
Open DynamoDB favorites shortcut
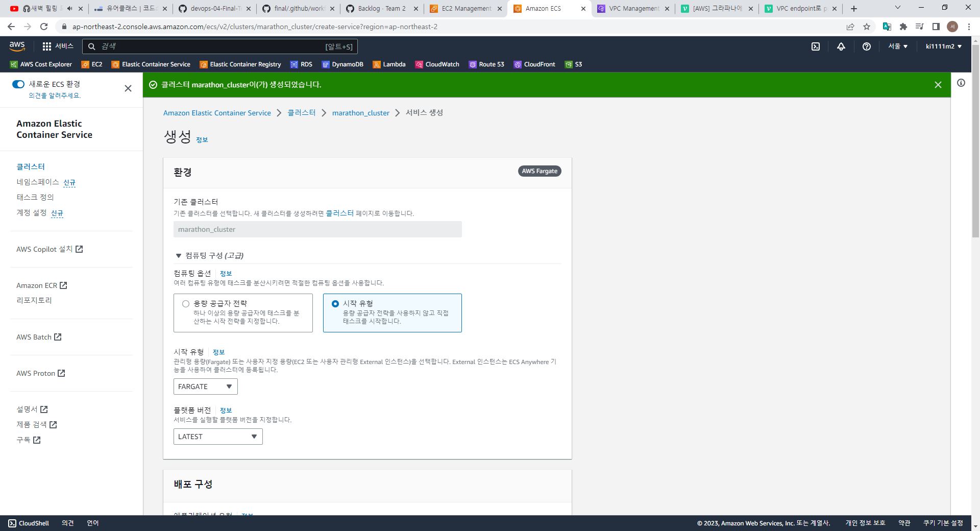pos(342,64)
